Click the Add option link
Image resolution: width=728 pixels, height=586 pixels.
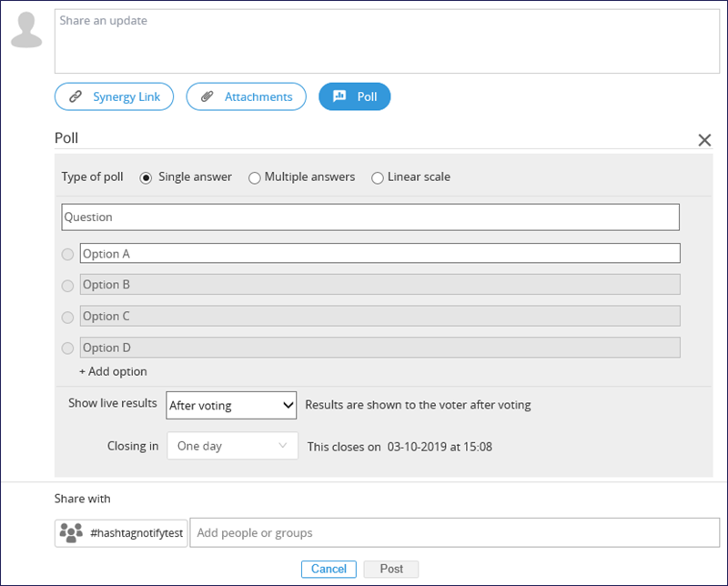113,371
